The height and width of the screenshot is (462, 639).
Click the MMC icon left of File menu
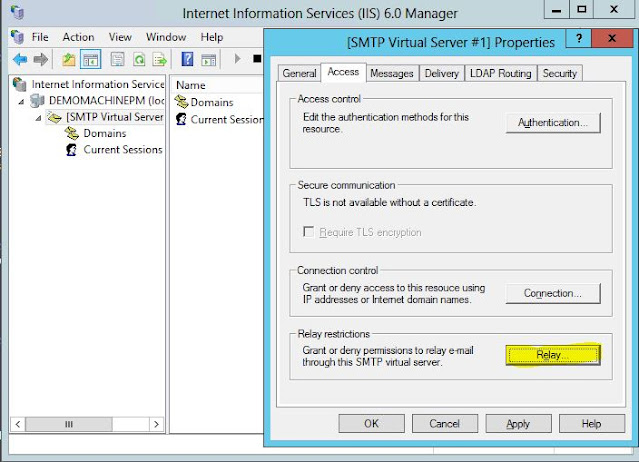(17, 37)
